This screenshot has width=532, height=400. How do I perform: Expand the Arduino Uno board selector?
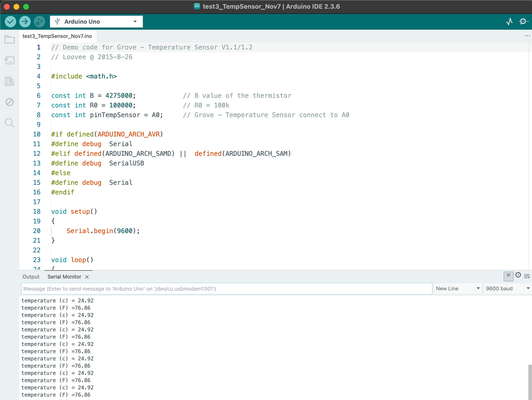point(96,22)
